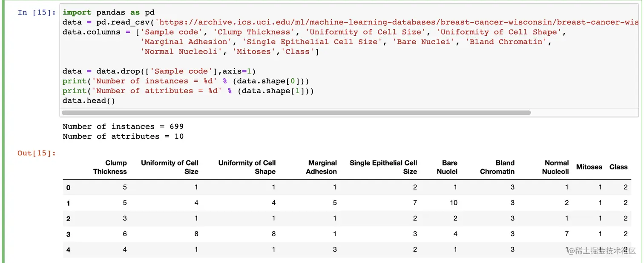Click the data.drop line in the code cell

158,71
